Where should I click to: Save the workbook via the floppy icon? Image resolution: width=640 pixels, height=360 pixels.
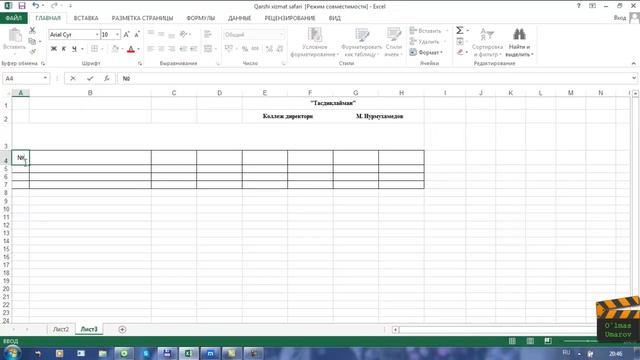point(22,6)
